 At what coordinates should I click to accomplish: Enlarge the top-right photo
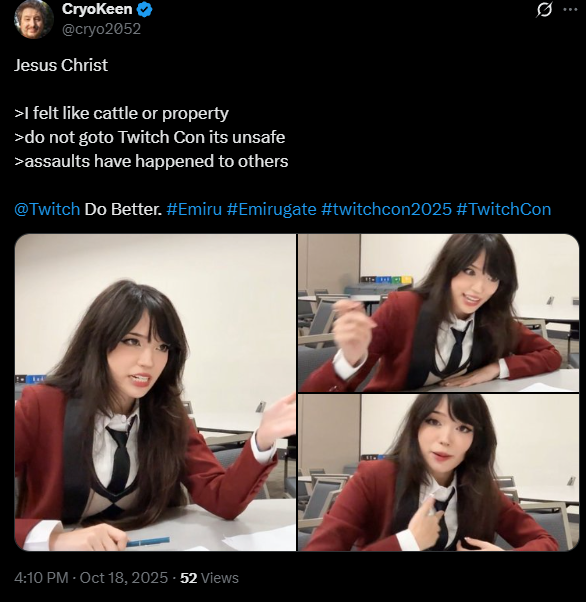(439, 313)
